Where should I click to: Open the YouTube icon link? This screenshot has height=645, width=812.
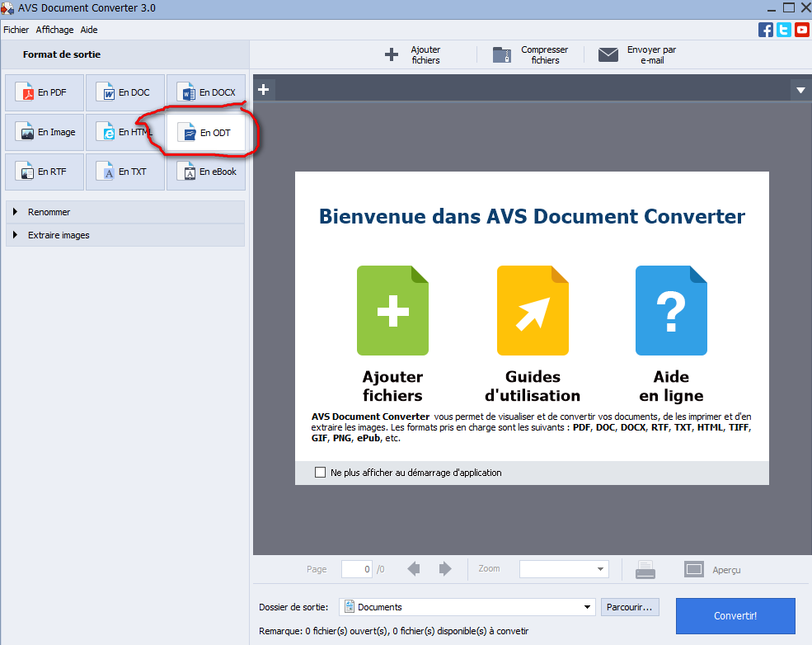click(x=801, y=30)
